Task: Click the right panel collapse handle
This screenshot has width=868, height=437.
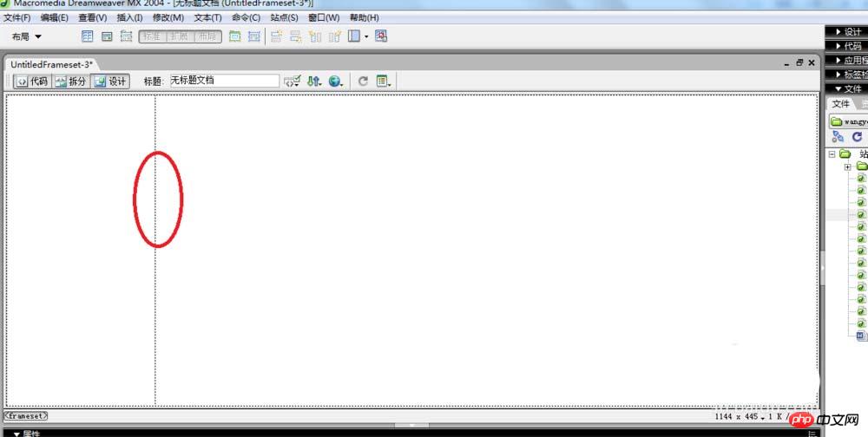Action: [x=823, y=267]
